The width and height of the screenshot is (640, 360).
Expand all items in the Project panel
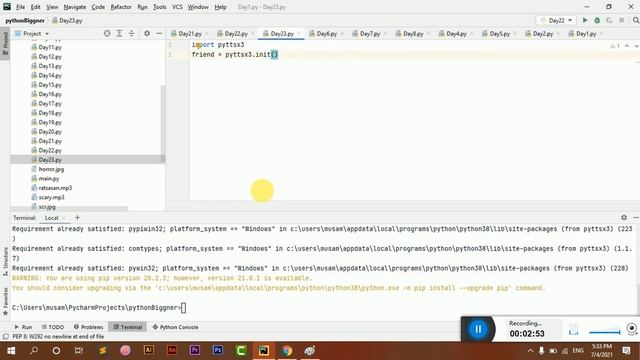[119, 33]
